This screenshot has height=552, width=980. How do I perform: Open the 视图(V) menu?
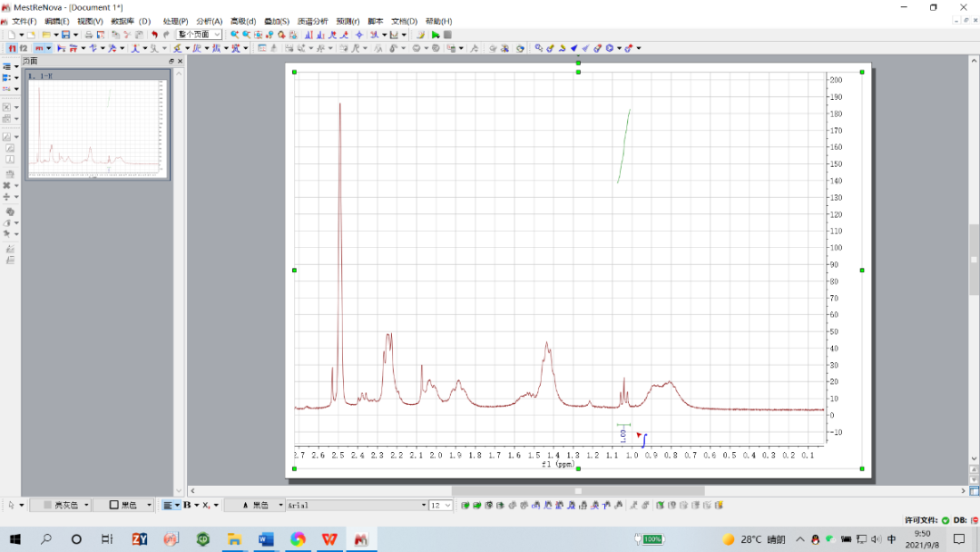coord(90,21)
